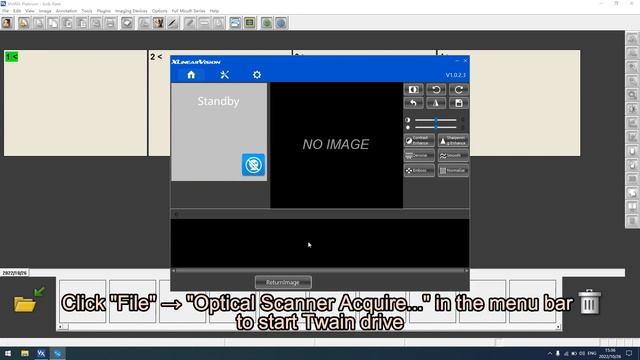
Task: Open the Imaging Devices menu
Action: pyautogui.click(x=131, y=11)
